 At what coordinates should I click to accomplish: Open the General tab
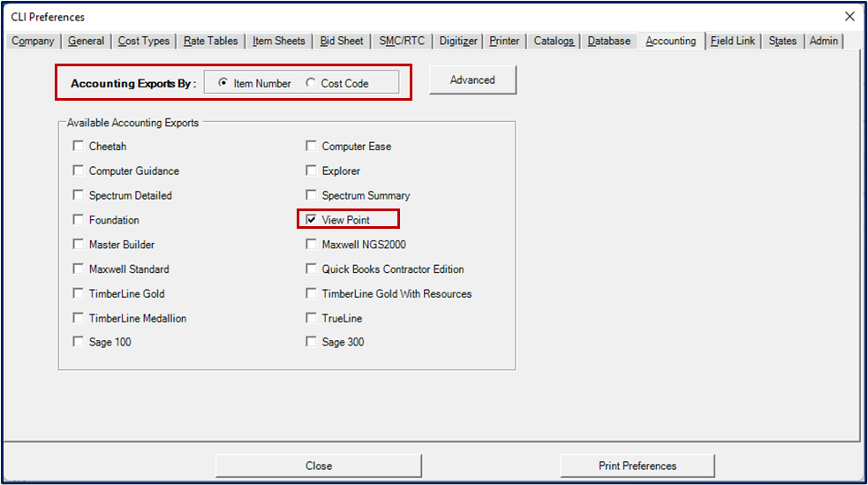pyautogui.click(x=86, y=41)
